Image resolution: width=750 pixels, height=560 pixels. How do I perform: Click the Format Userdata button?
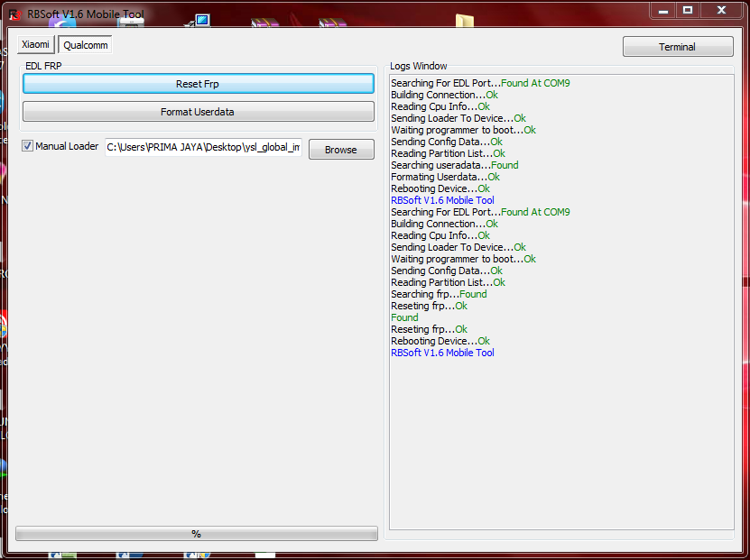point(198,112)
